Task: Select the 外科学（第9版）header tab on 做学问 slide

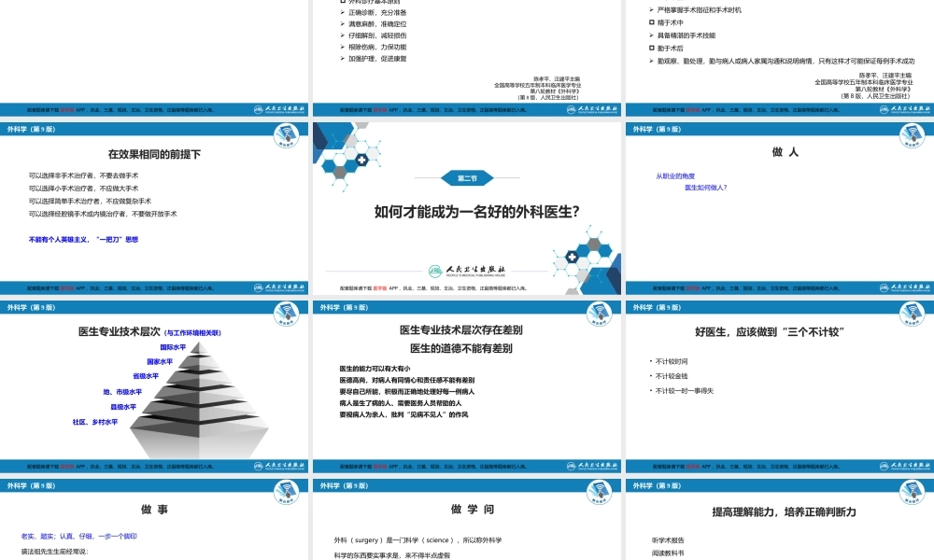Action: click(341, 486)
